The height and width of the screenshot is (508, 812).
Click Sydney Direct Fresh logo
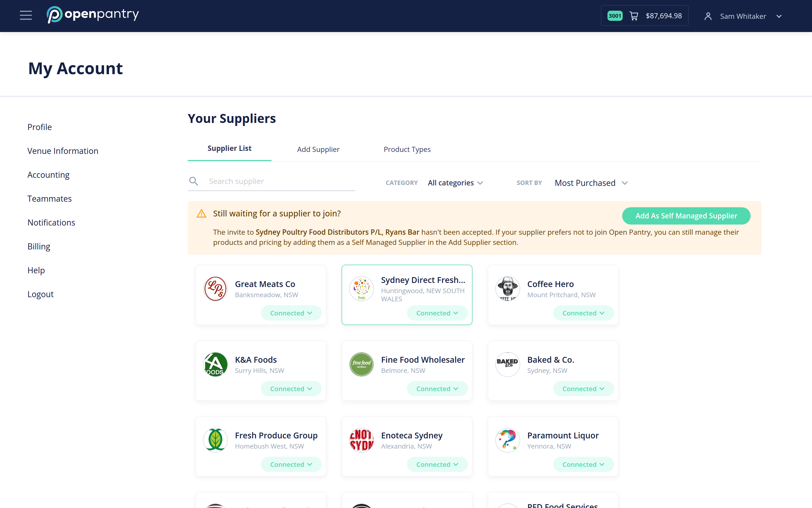pos(361,289)
